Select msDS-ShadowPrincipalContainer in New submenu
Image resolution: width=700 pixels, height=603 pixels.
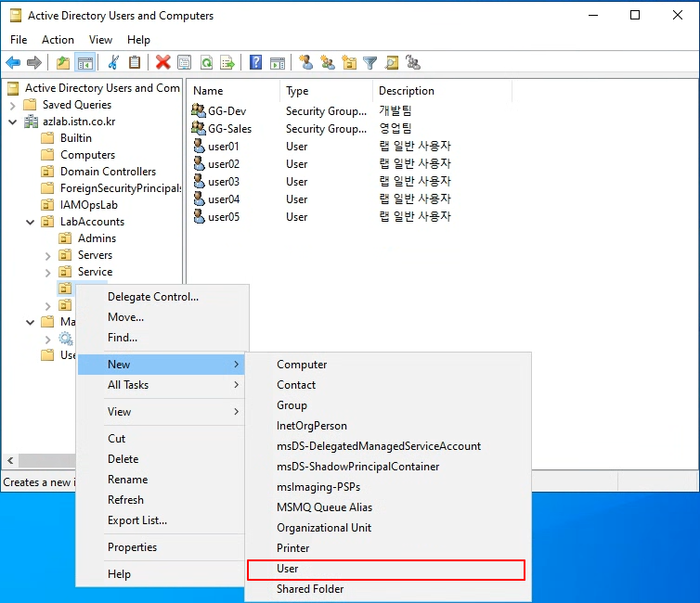click(387, 467)
